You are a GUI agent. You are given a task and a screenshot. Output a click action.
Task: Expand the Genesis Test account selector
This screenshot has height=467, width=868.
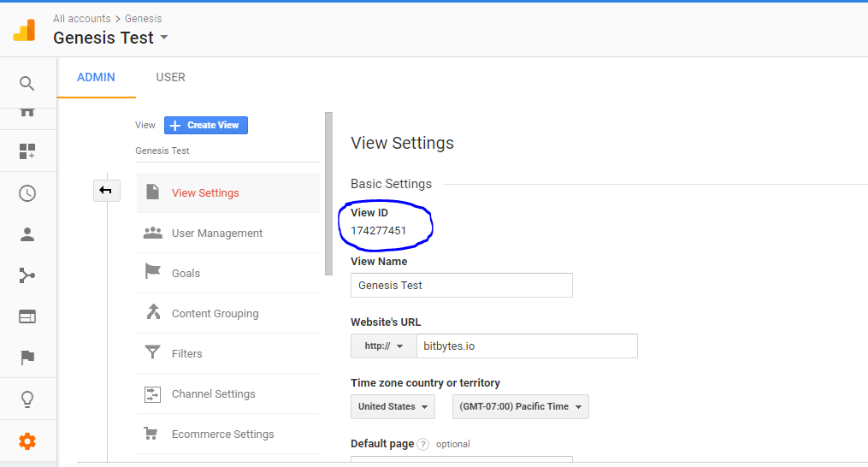click(110, 38)
